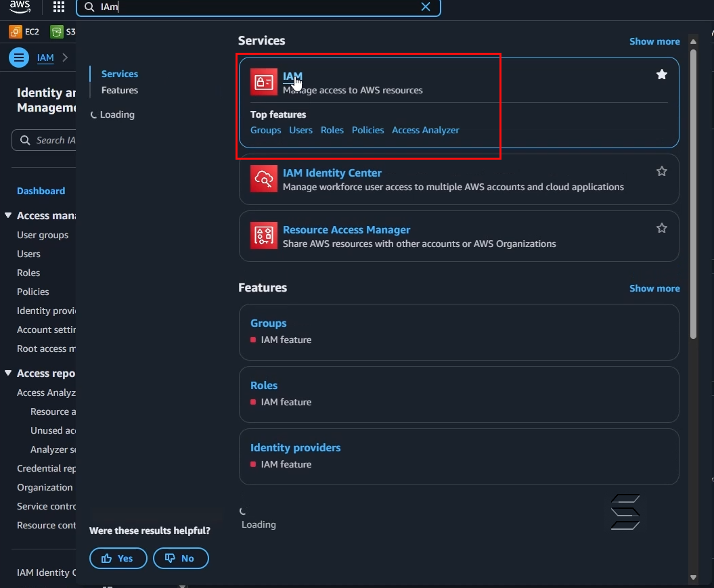This screenshot has height=588, width=714.
Task: Click the thumbs up Yes button
Action: [118, 558]
